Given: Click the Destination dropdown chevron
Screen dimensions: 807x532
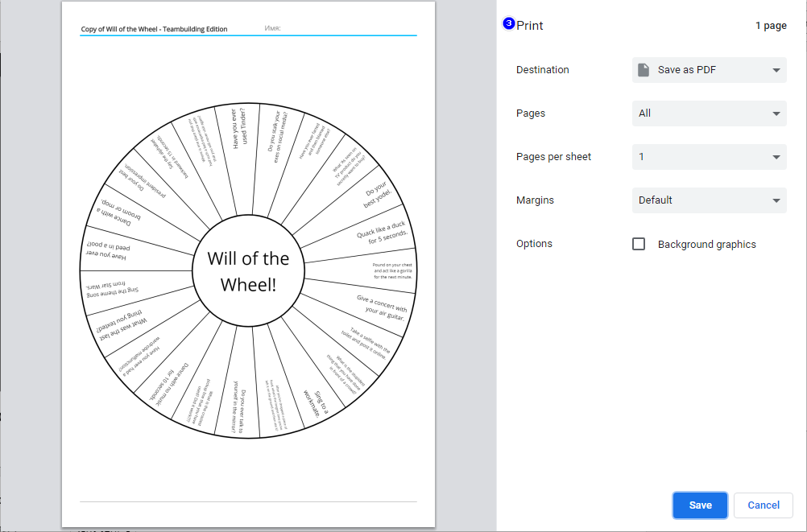Looking at the screenshot, I should click(776, 70).
